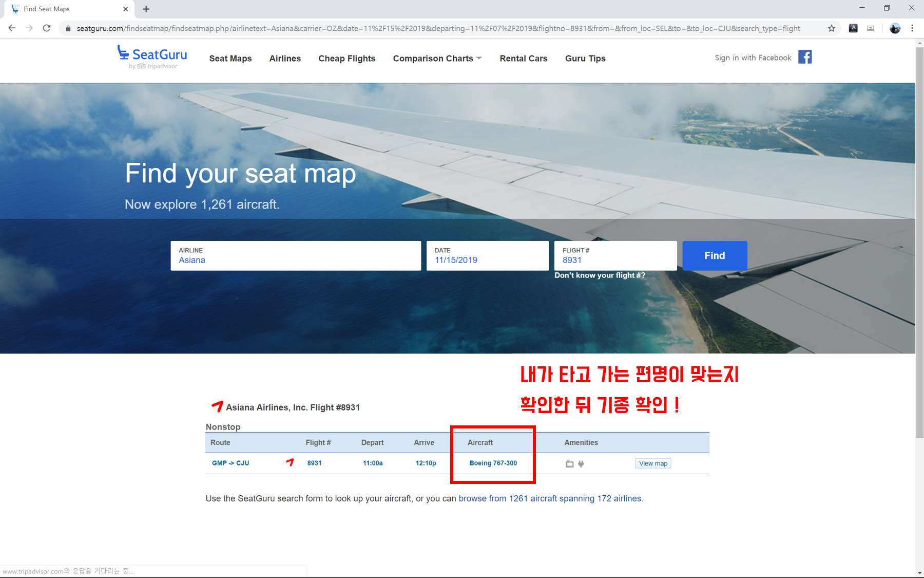Screen dimensions: 924x578
Task: Click the SeatGuru logo
Action: (x=152, y=57)
